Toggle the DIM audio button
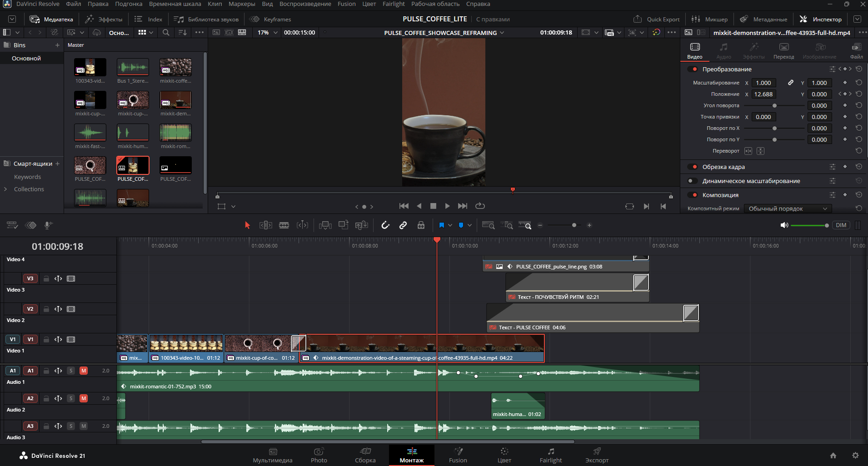The width and height of the screenshot is (868, 466). [841, 225]
